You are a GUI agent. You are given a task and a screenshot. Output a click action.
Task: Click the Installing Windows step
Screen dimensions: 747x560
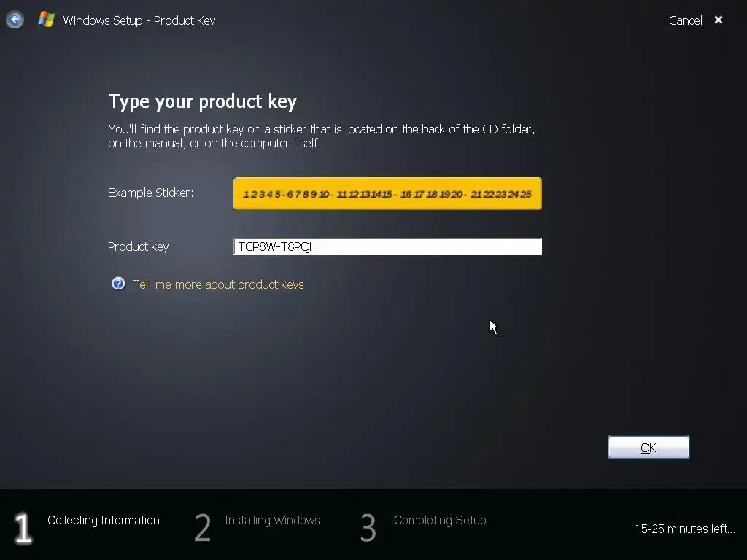click(272, 520)
